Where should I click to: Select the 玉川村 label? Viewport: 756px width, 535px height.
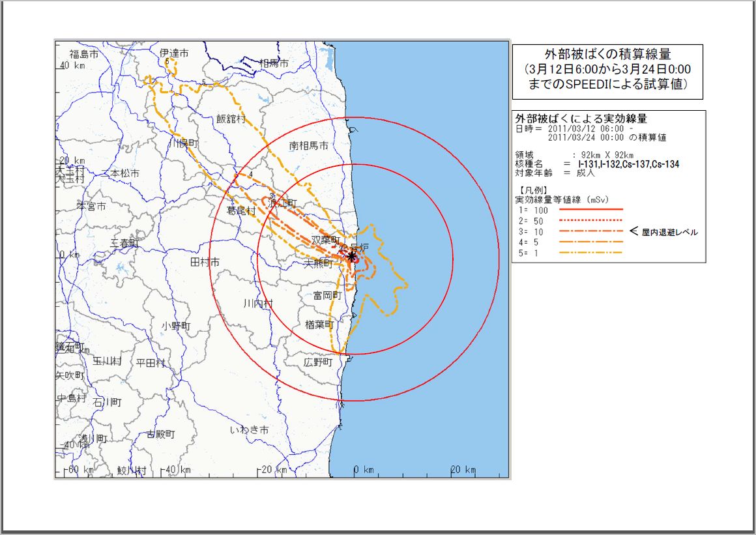pos(107,361)
